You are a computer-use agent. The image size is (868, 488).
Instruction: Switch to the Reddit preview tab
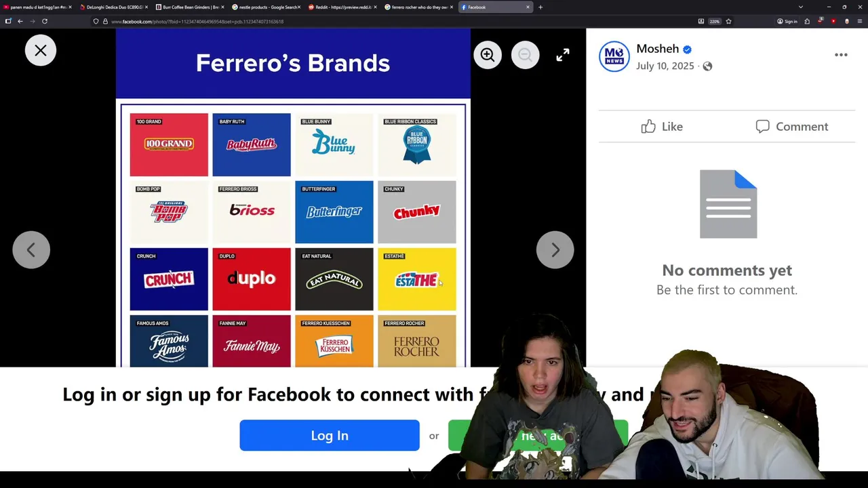point(342,7)
